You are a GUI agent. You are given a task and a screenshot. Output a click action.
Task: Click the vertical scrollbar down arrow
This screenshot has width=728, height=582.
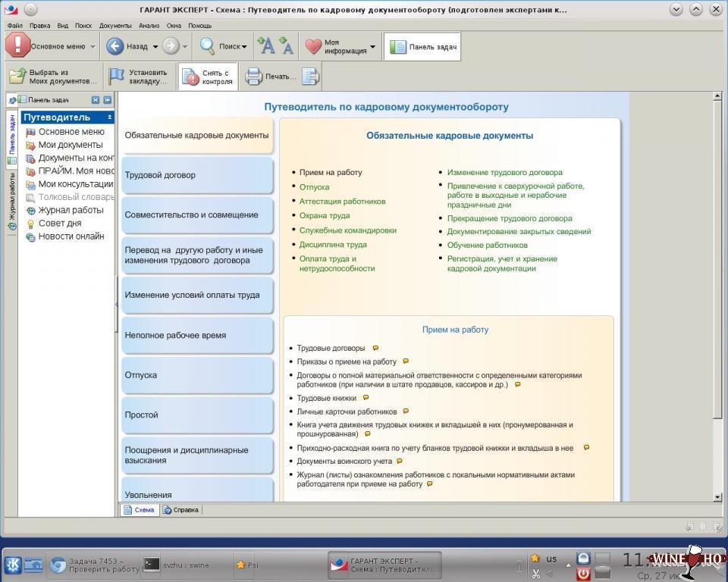tap(717, 497)
